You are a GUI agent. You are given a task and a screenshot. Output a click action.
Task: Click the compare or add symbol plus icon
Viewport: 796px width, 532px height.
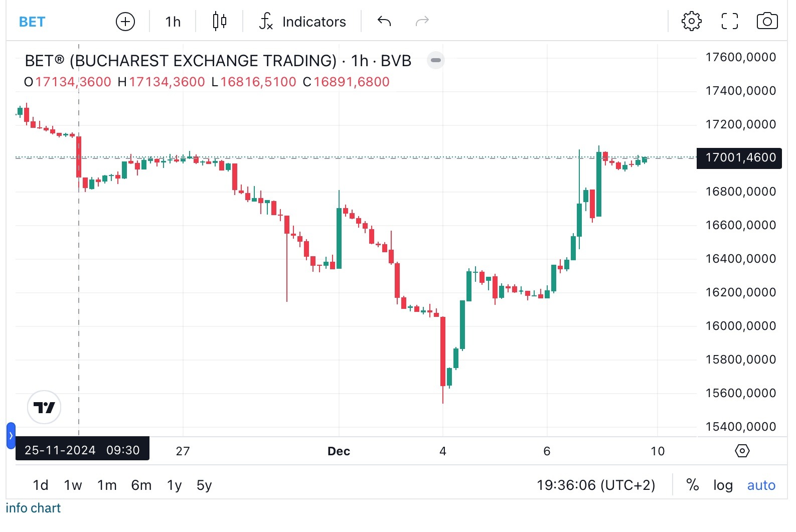tap(125, 22)
